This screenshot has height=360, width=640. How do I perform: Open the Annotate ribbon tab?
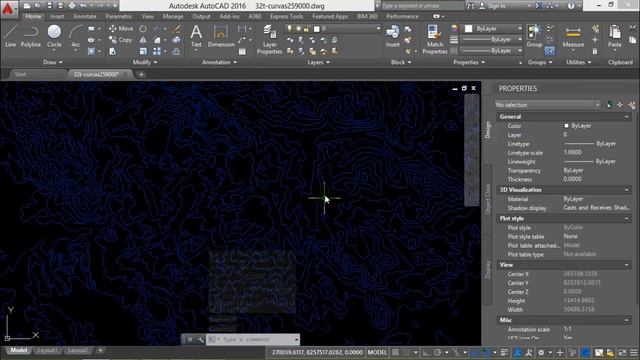coord(85,16)
